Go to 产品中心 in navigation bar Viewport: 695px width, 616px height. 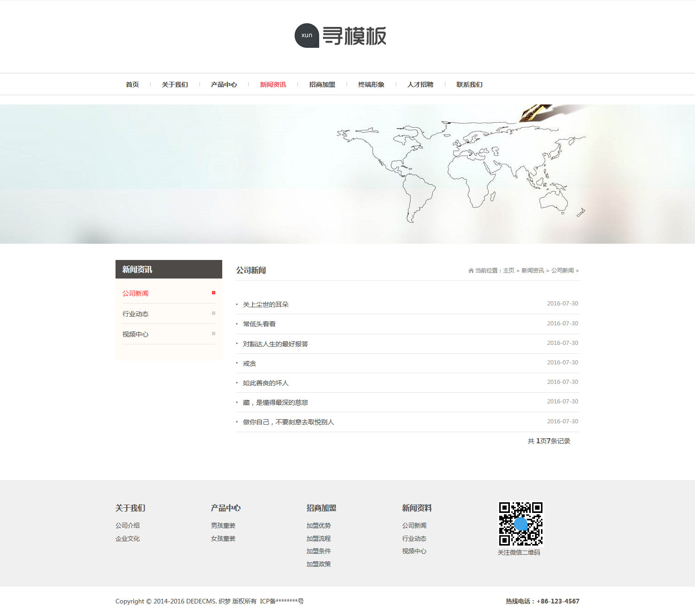(x=224, y=84)
